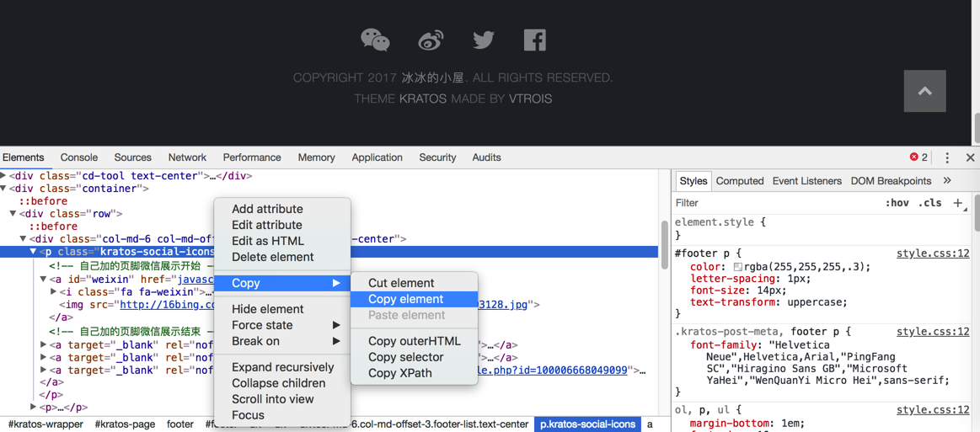
Task: Collapse the div class="container" node
Action: [x=4, y=189]
